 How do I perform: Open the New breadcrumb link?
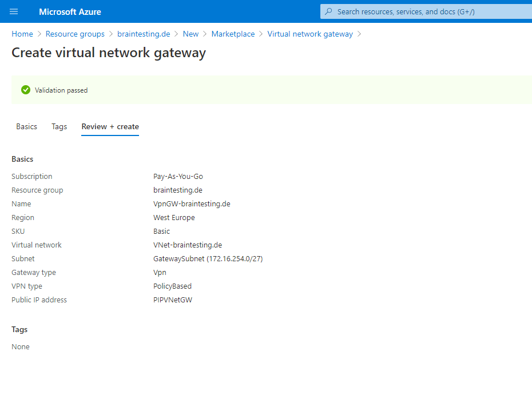[x=190, y=34]
